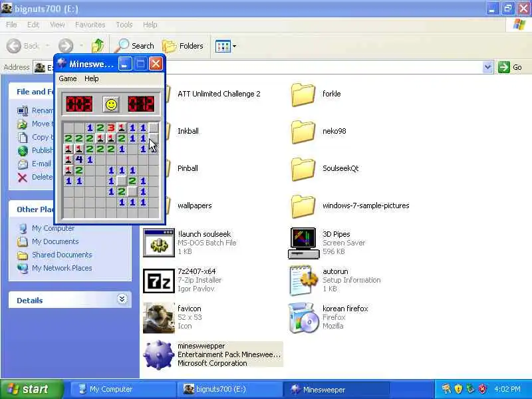Open the Help menu in Minesweeper
The image size is (532, 399).
point(92,78)
